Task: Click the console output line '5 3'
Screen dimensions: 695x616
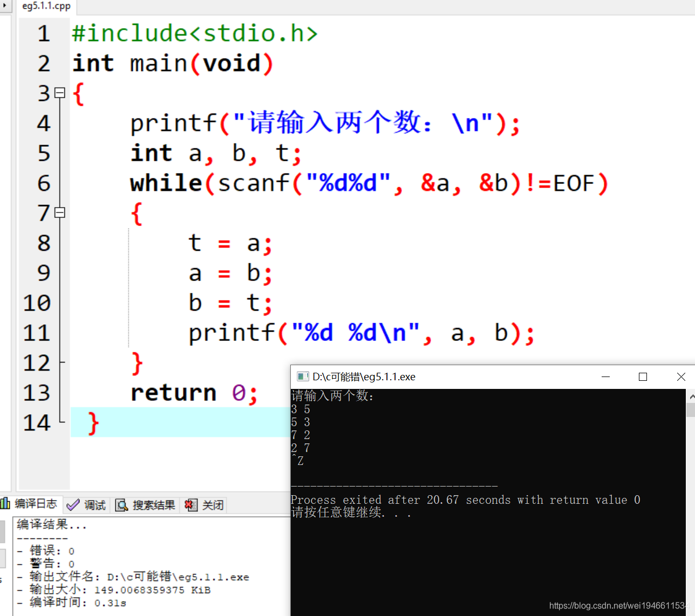Action: pyautogui.click(x=301, y=422)
